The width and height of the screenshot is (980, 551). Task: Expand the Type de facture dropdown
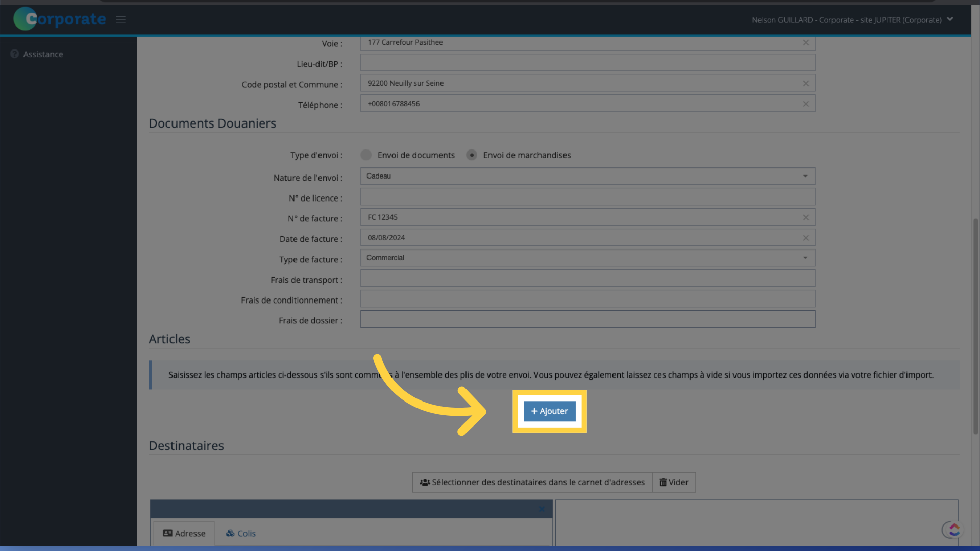804,258
